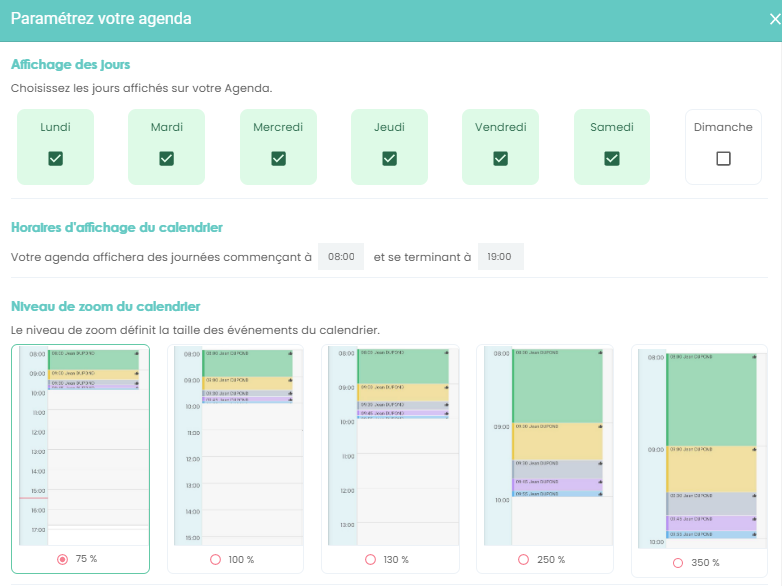
Task: Click the 19:00 end time field
Action: pos(500,257)
